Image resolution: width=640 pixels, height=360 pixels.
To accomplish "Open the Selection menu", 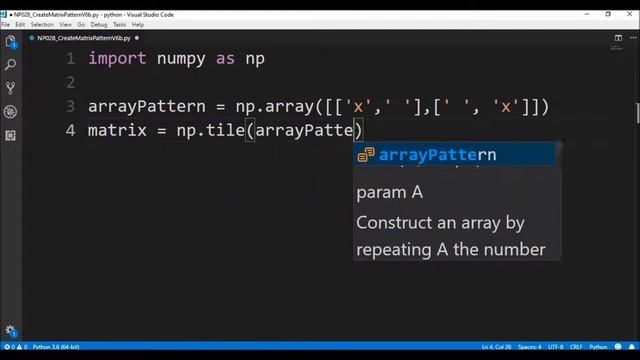I will click(42, 24).
